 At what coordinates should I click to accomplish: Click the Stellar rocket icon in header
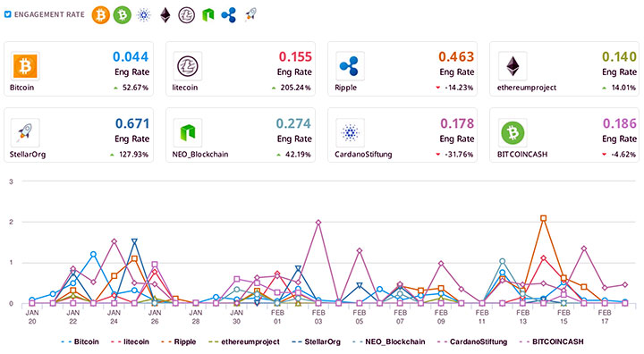coord(250,15)
